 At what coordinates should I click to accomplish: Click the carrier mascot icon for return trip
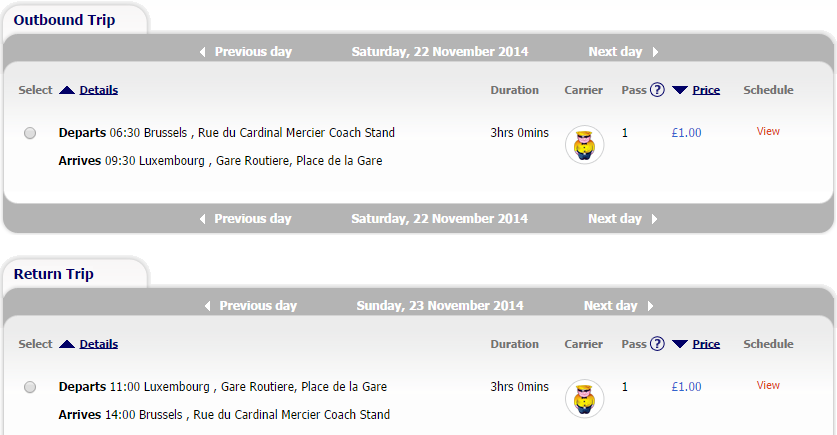(585, 399)
